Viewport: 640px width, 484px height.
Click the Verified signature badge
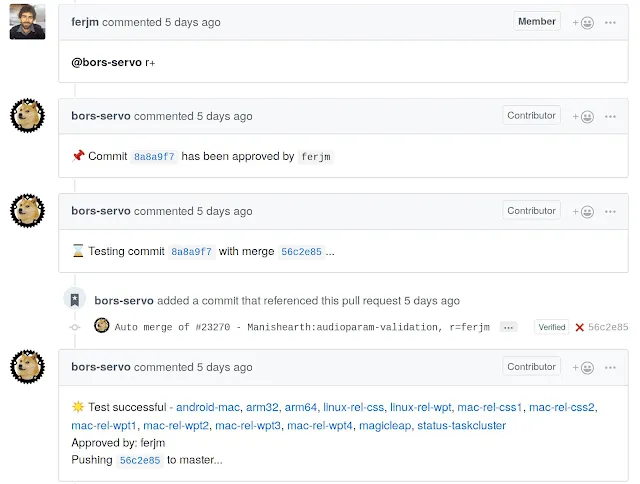pyautogui.click(x=551, y=327)
